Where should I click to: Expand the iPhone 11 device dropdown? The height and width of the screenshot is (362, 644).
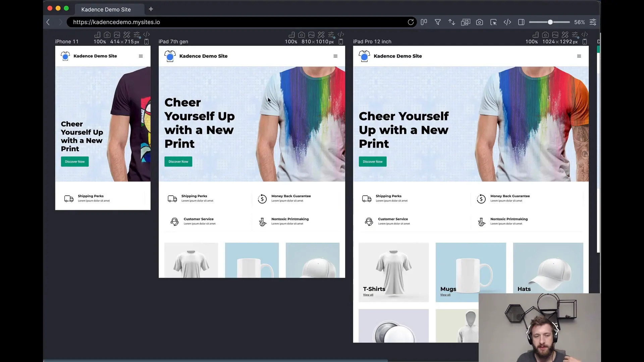[x=67, y=41]
